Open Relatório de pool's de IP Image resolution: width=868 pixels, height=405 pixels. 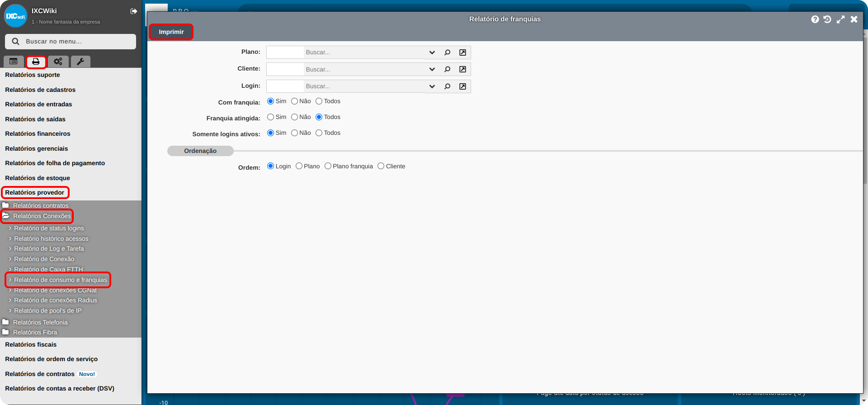[x=48, y=311]
